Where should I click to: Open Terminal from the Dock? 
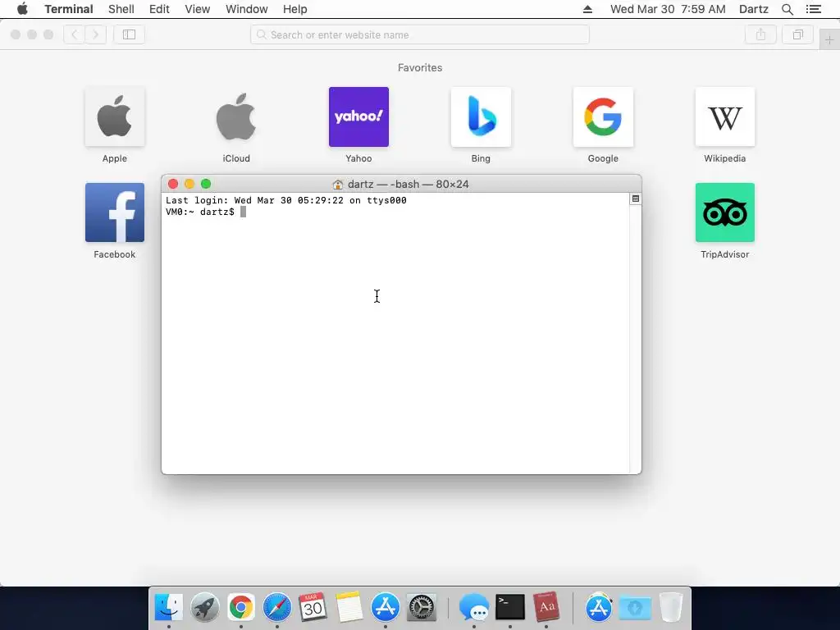pos(510,607)
